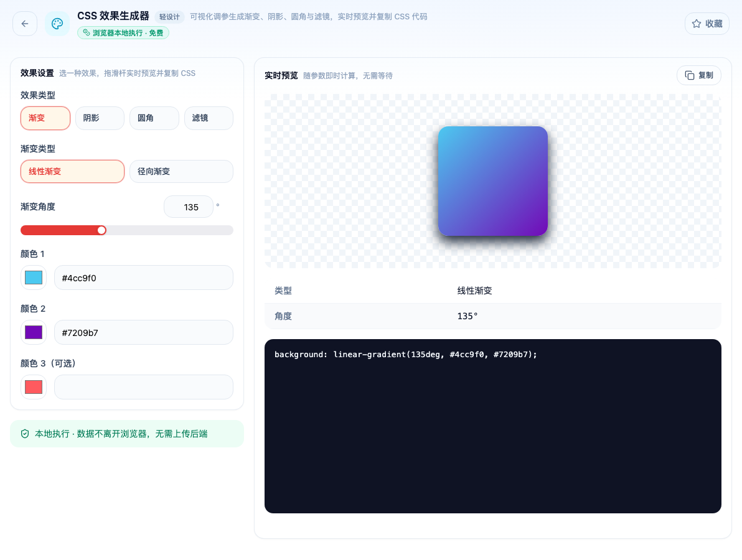Click the 轻设计 tag

pyautogui.click(x=169, y=17)
